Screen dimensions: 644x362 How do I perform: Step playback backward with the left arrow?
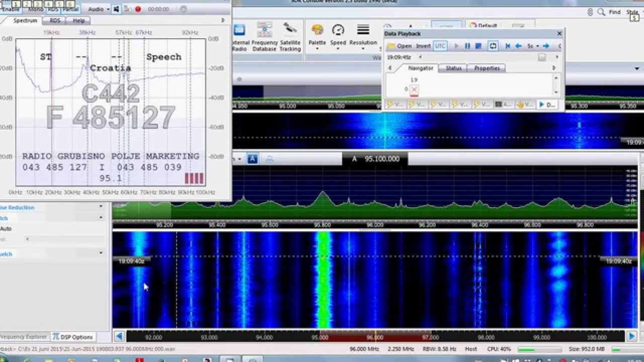tap(518, 46)
